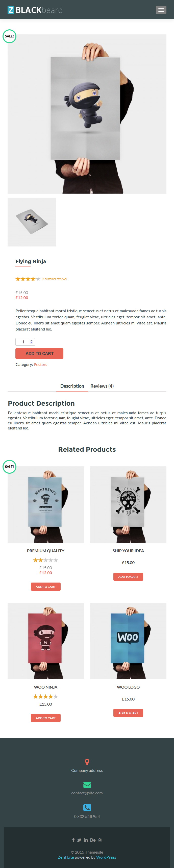Image resolution: width=174 pixels, height=868 pixels.
Task: View the small Flying Ninja thumbnail
Action: coord(32,222)
